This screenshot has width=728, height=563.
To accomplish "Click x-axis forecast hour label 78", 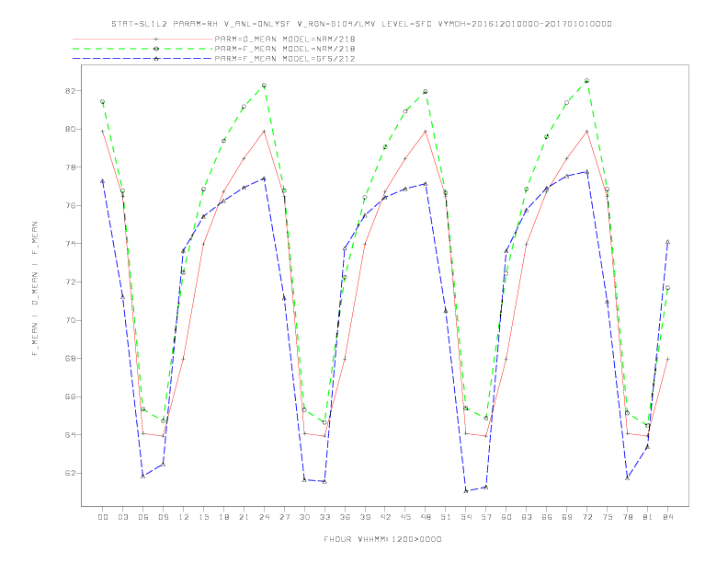I will click(x=628, y=517).
